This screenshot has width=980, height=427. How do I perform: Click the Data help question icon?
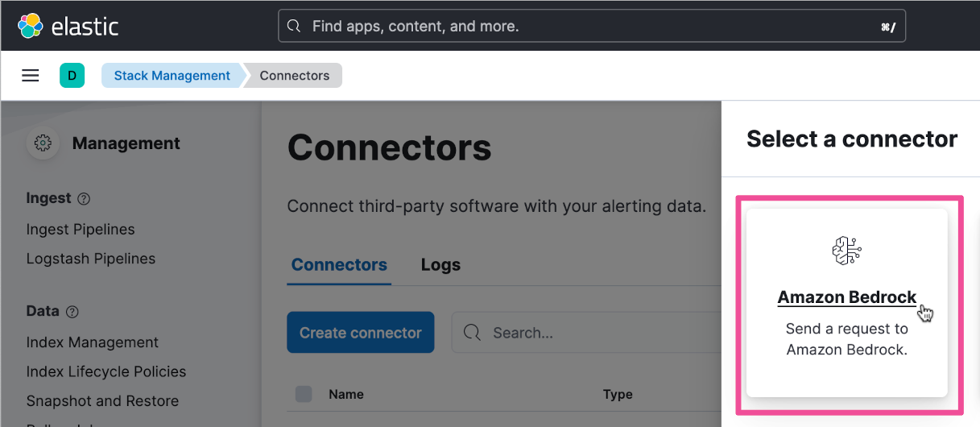(x=72, y=312)
